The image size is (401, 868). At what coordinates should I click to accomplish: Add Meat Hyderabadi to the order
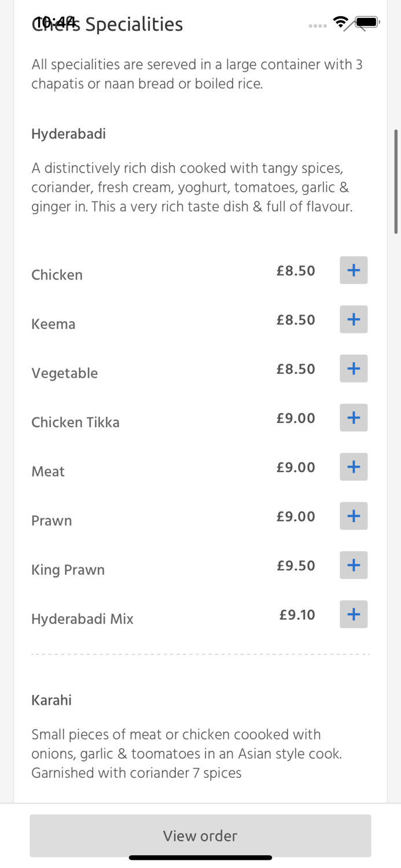[x=353, y=467]
